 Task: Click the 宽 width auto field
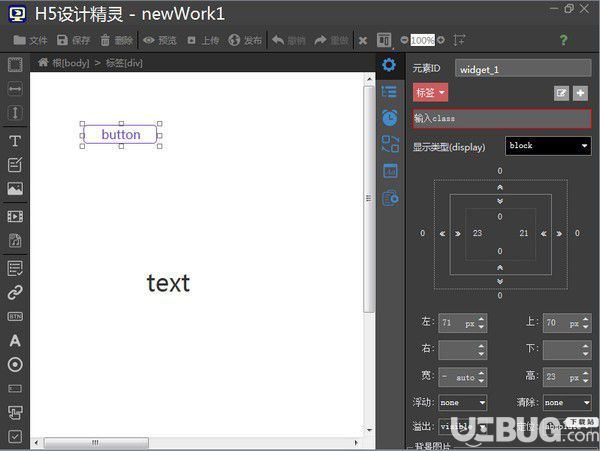[463, 377]
